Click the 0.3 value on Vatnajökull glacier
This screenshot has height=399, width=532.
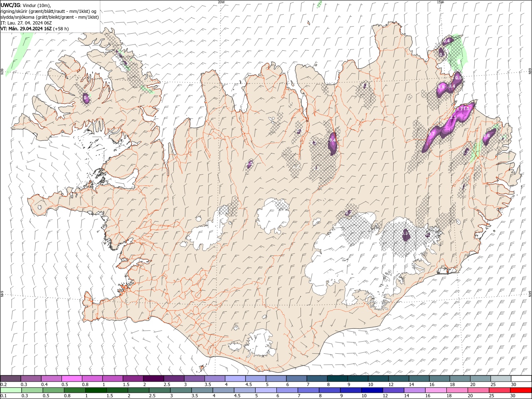(x=406, y=234)
